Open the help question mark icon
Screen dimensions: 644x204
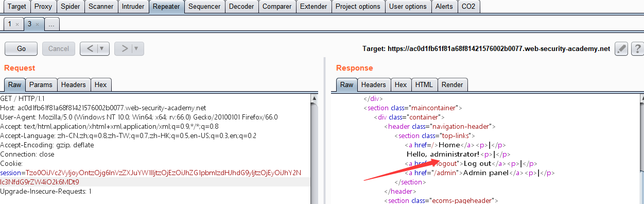[637, 49]
